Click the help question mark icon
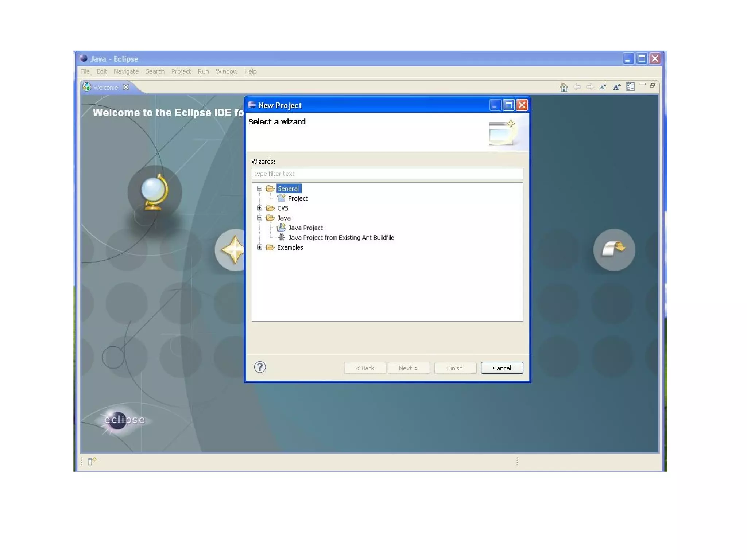Image resolution: width=747 pixels, height=560 pixels. pyautogui.click(x=260, y=367)
